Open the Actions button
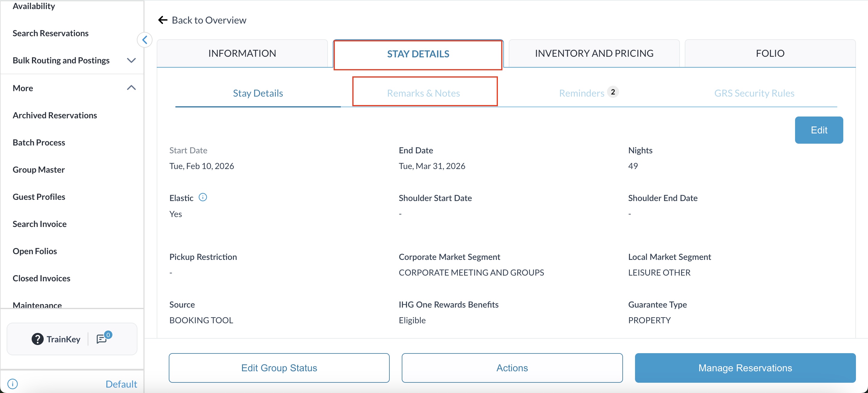 coord(511,368)
